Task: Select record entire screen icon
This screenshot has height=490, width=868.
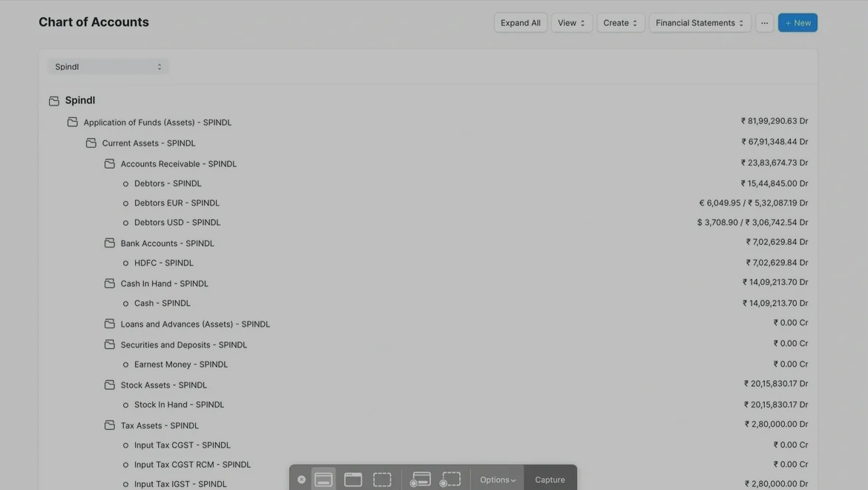Action: tap(420, 480)
